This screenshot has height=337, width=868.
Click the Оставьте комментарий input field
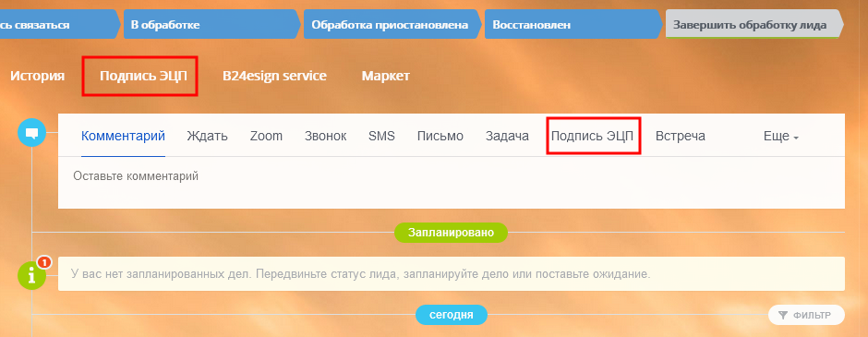coord(452,183)
